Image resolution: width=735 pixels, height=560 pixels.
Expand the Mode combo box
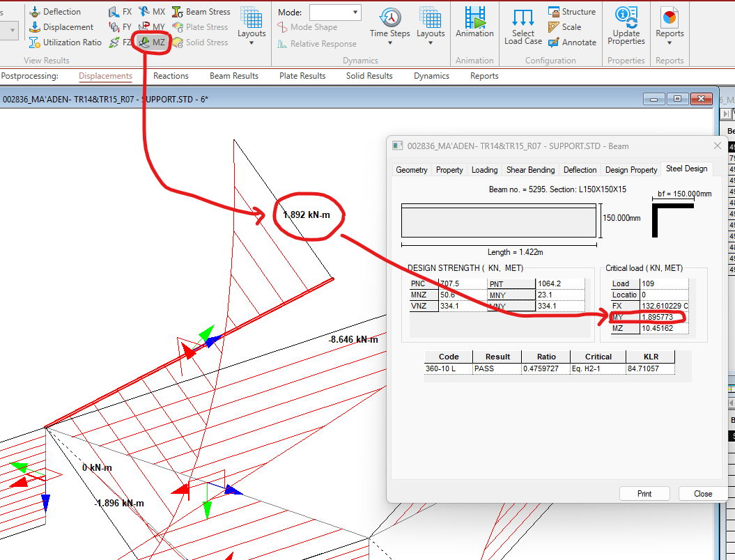[335, 12]
